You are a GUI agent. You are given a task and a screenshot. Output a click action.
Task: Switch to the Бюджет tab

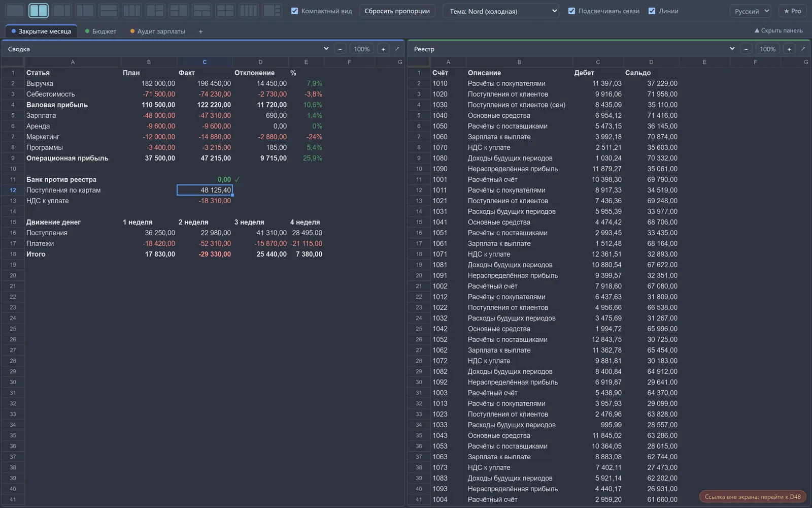[101, 31]
